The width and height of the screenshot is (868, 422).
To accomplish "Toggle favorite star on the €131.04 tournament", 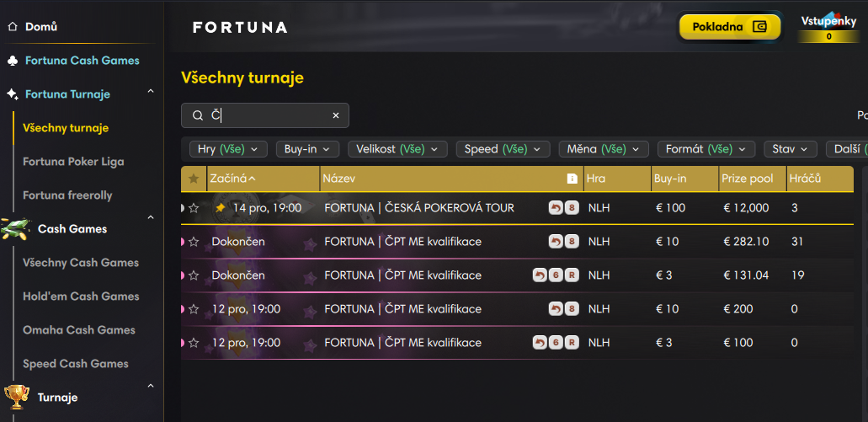I will (193, 275).
